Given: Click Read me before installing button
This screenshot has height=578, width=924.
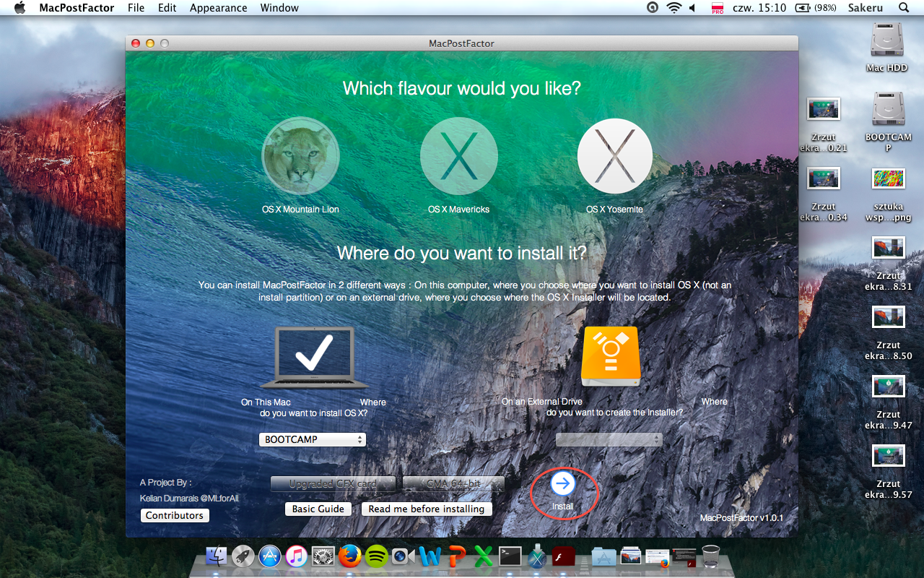Looking at the screenshot, I should (x=427, y=509).
